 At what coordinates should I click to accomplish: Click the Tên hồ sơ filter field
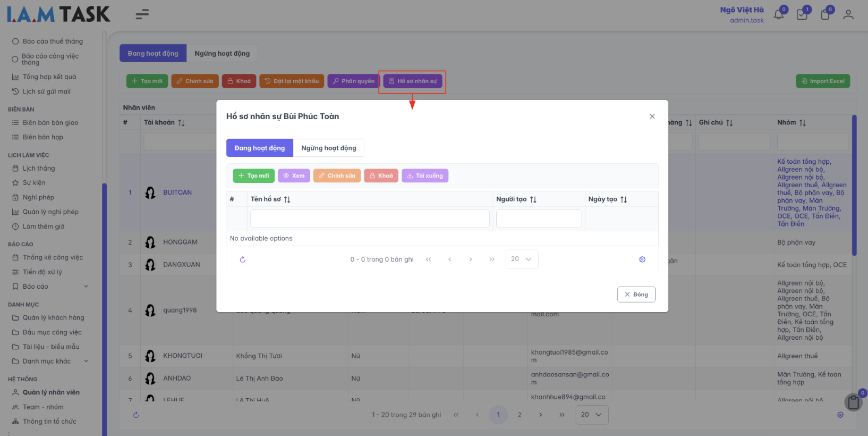click(370, 219)
